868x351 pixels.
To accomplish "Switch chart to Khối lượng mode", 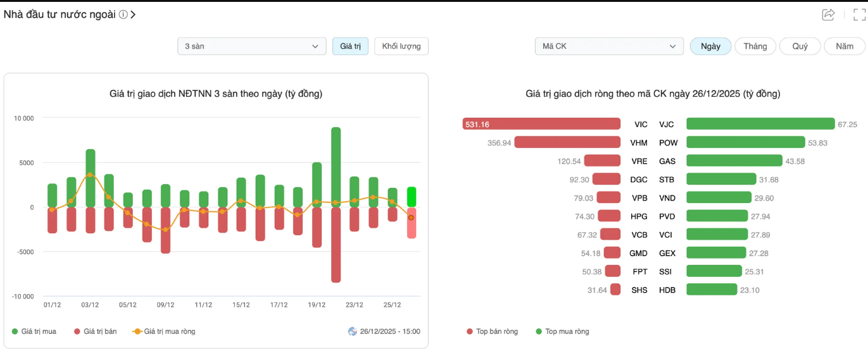I will (x=401, y=46).
